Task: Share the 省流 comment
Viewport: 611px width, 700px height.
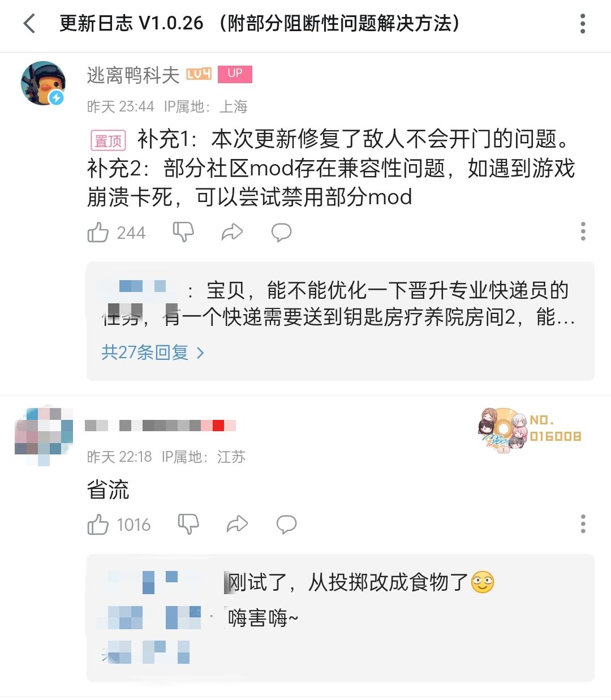Action: [237, 525]
